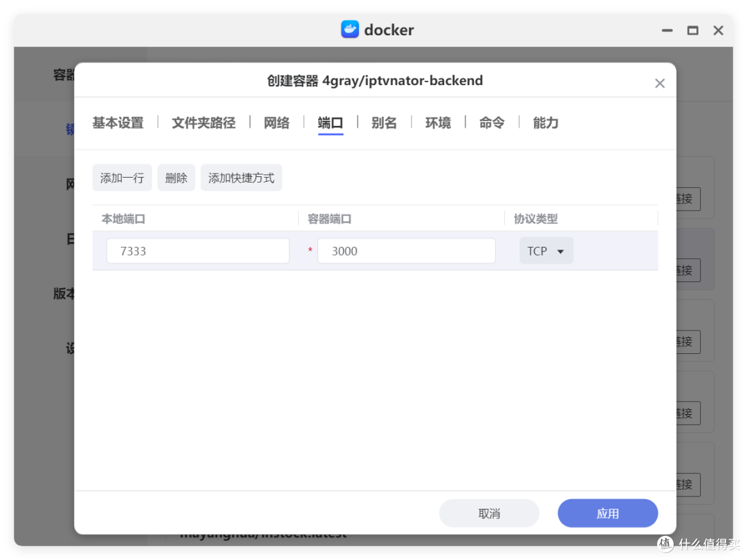The image size is (747, 560).
Task: Open the 环境 tab
Action: click(x=438, y=123)
